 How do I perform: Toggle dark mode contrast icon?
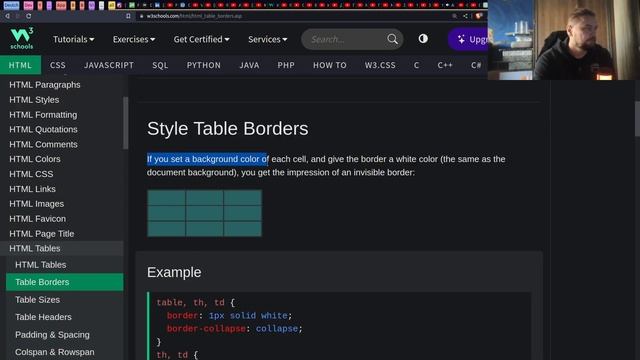tap(423, 39)
